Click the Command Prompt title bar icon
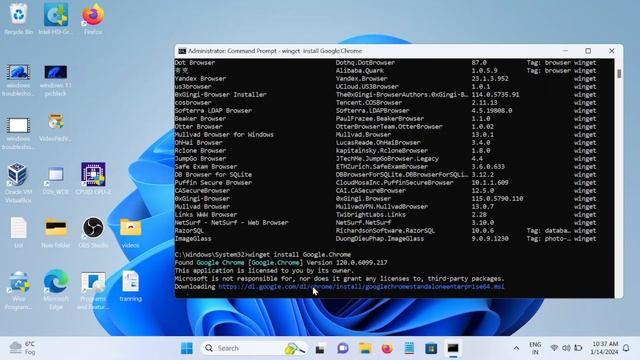This screenshot has height=360, width=640. [x=182, y=51]
